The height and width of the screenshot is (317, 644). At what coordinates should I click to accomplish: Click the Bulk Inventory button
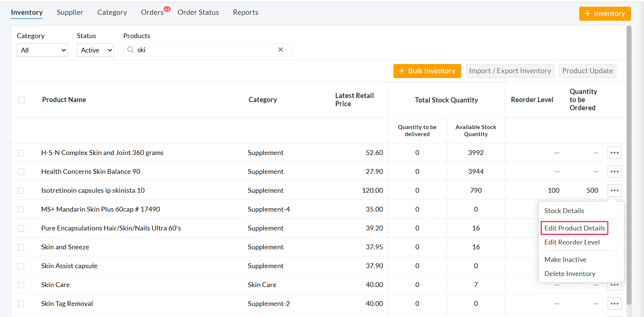click(x=427, y=71)
